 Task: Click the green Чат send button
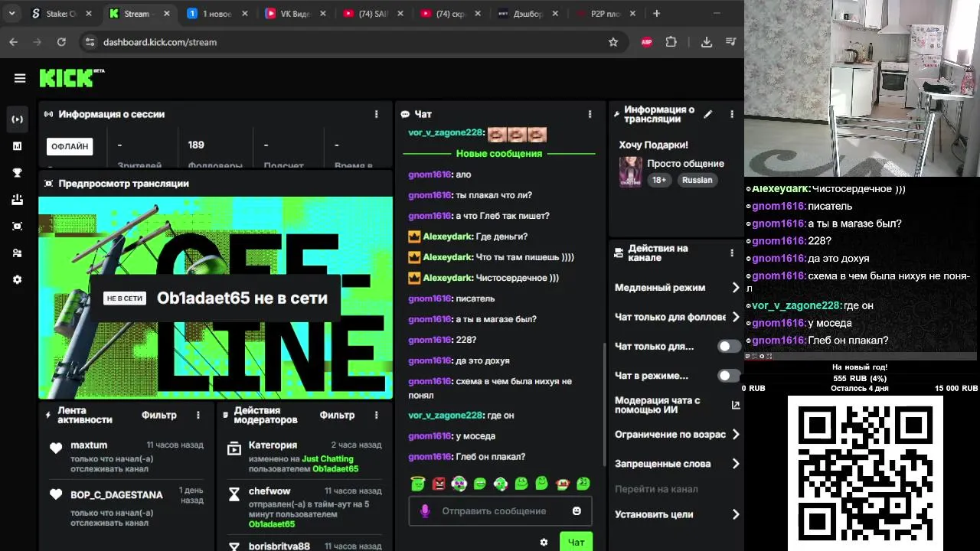[576, 542]
